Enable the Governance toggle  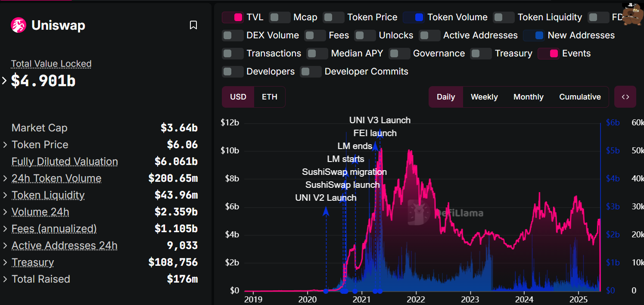coord(399,54)
